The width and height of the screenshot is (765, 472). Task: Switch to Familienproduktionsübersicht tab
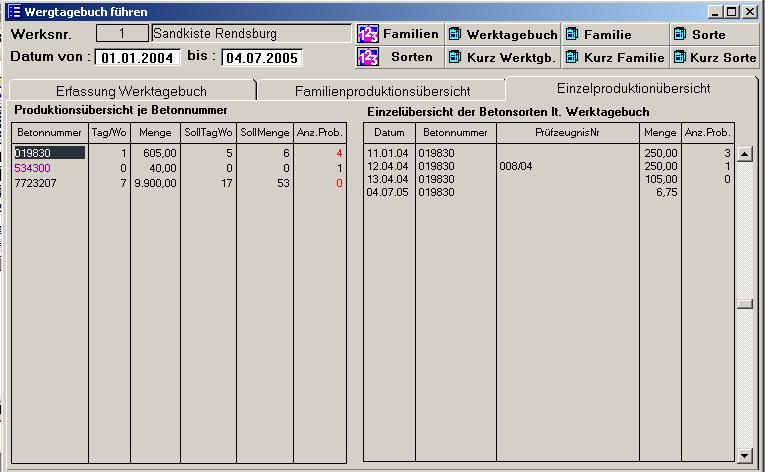[x=382, y=91]
